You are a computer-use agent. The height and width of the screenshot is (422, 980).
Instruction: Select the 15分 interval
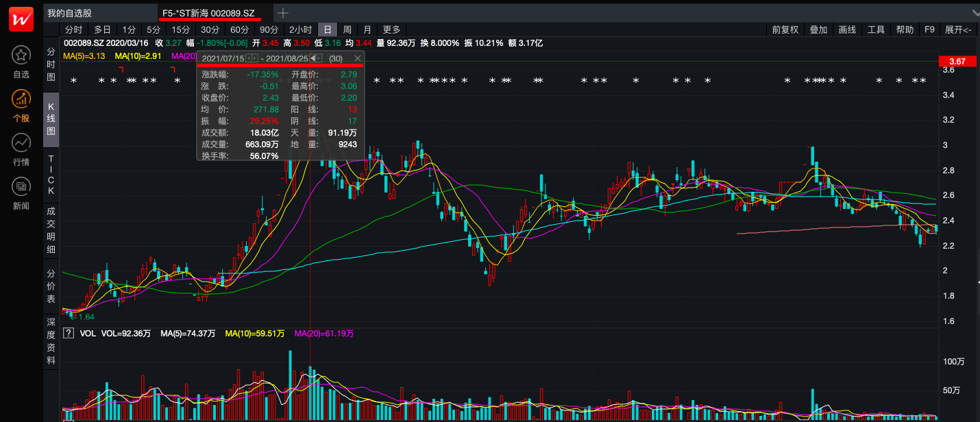pos(181,29)
